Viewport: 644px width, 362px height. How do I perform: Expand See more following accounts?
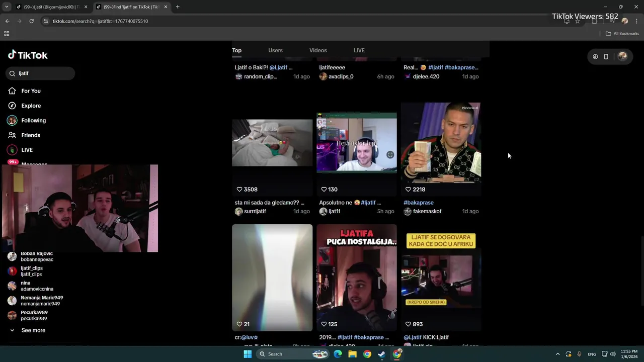tap(28, 330)
